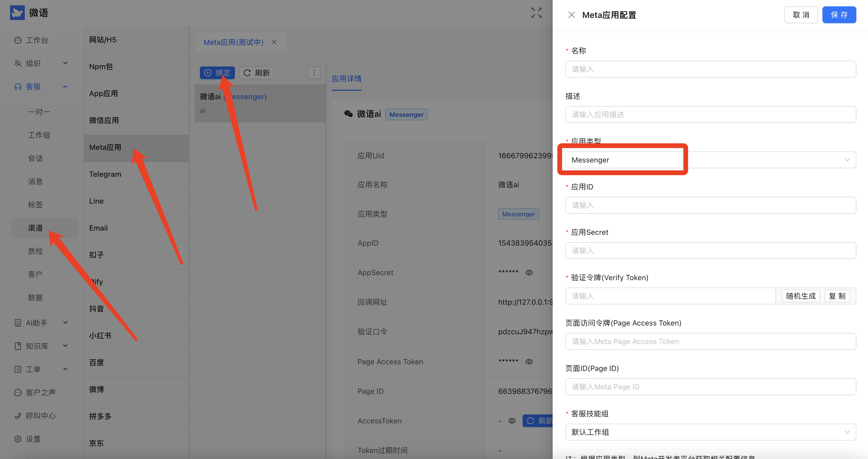The image size is (868, 459).
Task: Click the fullscreen expand icon
Action: pyautogui.click(x=536, y=13)
